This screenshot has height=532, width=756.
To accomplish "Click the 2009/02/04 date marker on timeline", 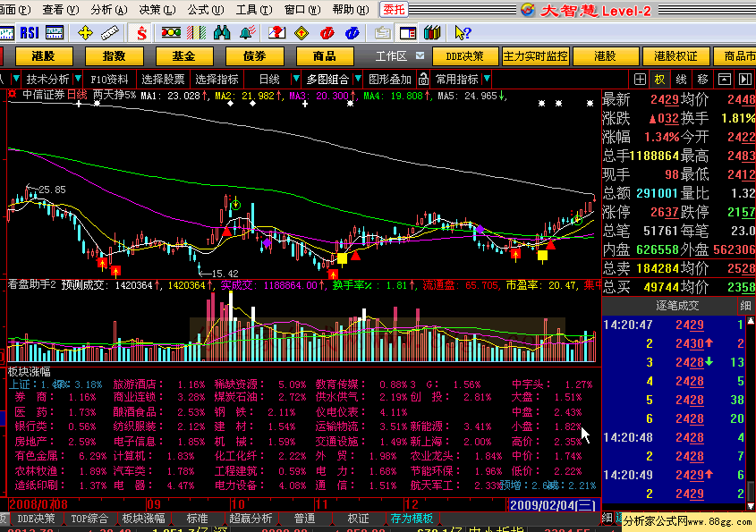I will (553, 504).
